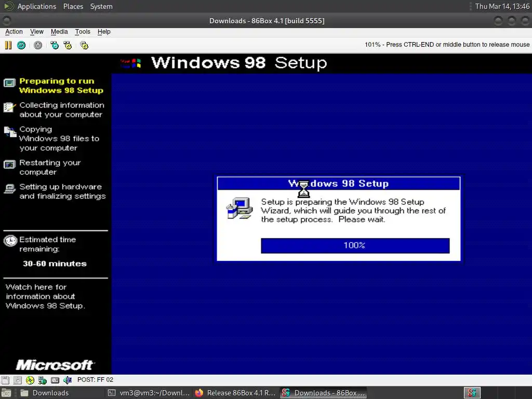
Task: Open the System menu in top panel
Action: point(101,6)
